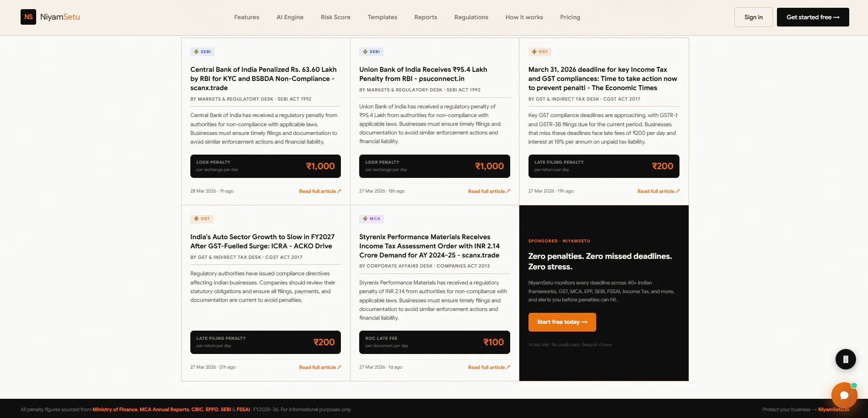The width and height of the screenshot is (868, 418).
Task: Read full article on Union Bank penalty
Action: coord(489,191)
